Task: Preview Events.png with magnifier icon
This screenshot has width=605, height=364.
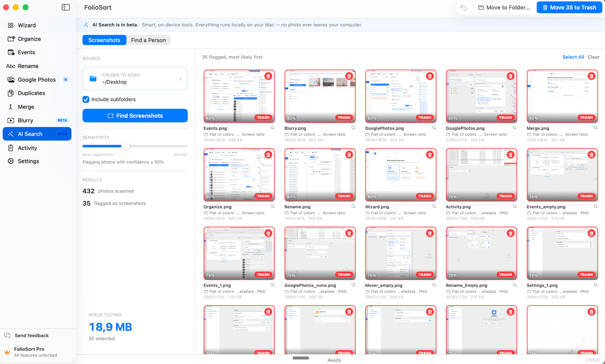Action: [x=272, y=128]
